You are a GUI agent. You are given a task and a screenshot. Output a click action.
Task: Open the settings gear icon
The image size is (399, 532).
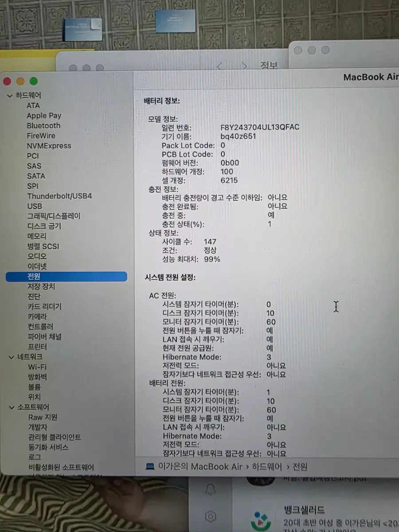click(x=211, y=516)
